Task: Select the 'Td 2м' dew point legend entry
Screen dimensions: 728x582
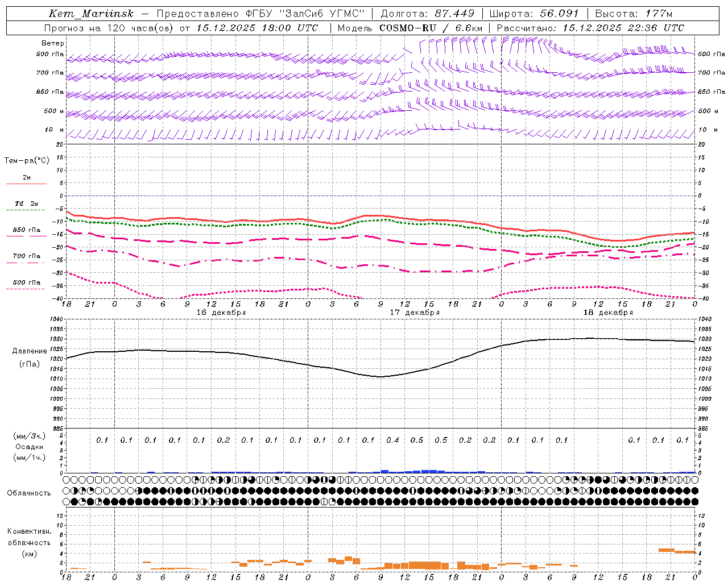Action: pyautogui.click(x=26, y=203)
